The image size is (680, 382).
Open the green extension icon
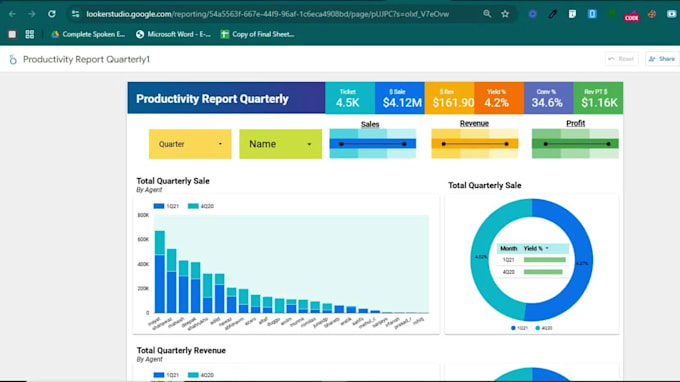[612, 14]
